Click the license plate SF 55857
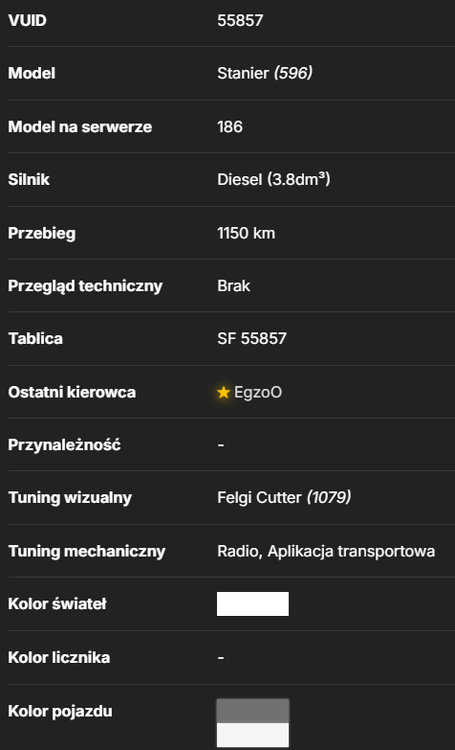This screenshot has height=750, width=455. 252,339
